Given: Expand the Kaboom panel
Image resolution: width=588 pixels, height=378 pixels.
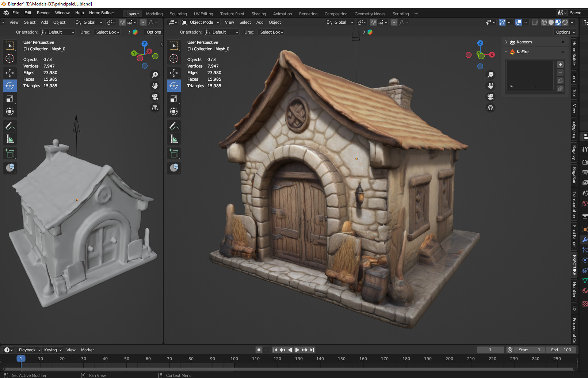Looking at the screenshot, I should pyautogui.click(x=506, y=42).
